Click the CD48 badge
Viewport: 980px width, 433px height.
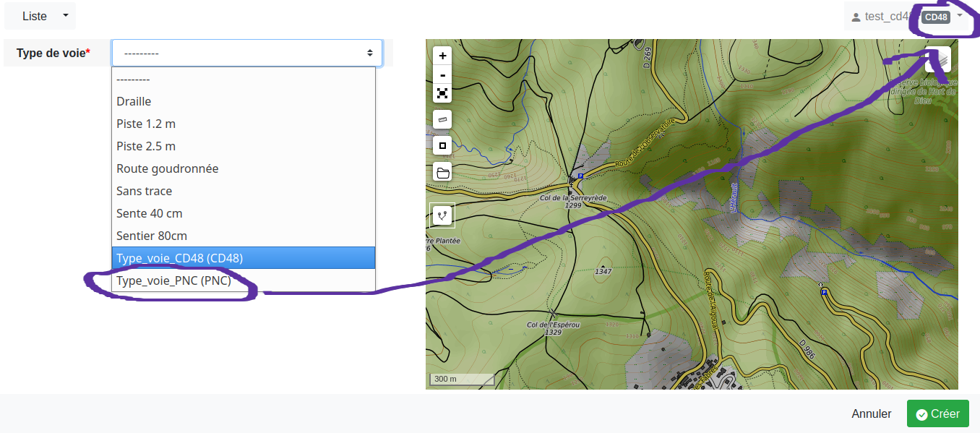936,17
